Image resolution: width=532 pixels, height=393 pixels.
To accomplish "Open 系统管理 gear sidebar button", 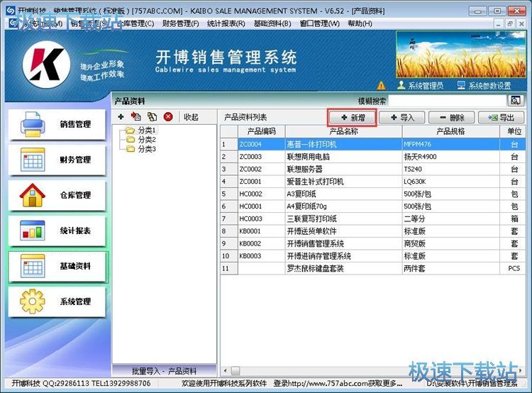I will [x=57, y=301].
